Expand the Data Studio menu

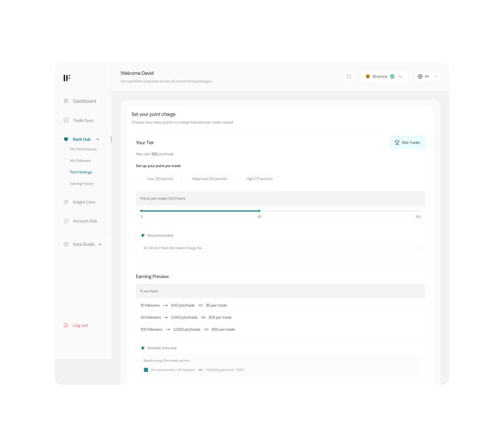[x=100, y=244]
